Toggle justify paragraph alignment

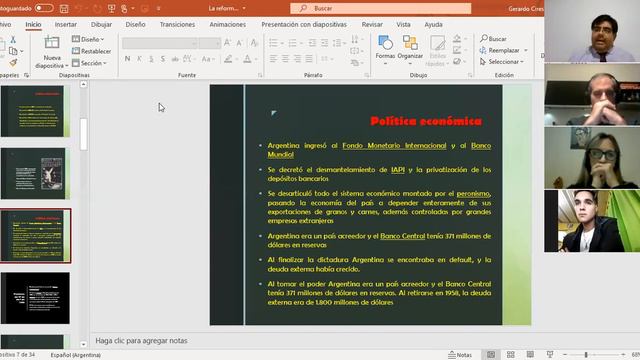point(309,59)
